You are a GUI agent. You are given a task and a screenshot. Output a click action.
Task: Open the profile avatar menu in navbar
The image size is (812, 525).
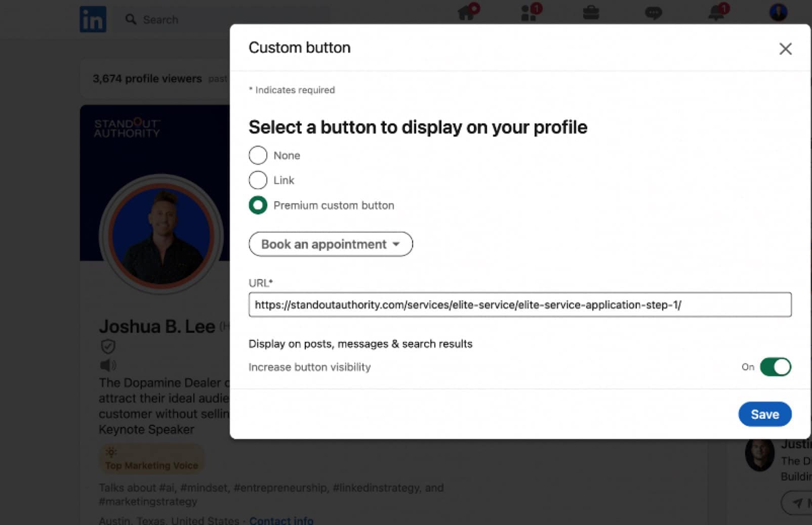click(778, 12)
